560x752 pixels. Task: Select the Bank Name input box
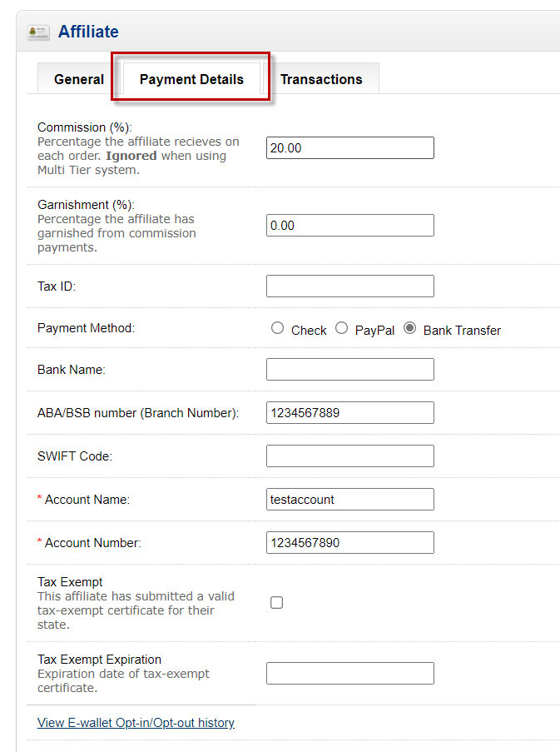(x=350, y=369)
